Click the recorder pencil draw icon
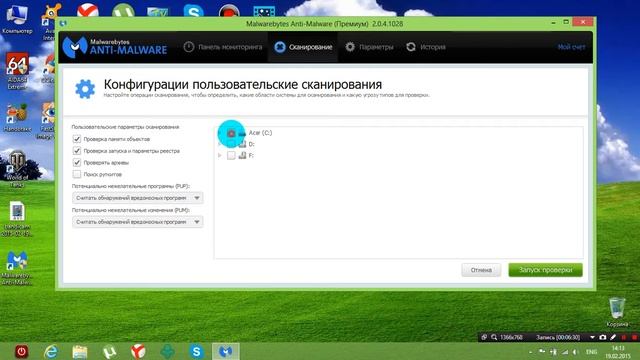640x360 pixels. 613,337
